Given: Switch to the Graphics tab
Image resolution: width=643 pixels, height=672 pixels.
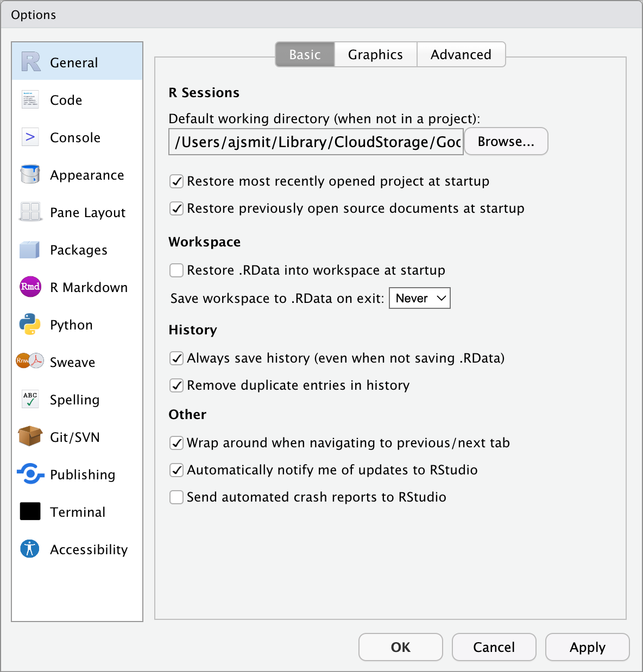Looking at the screenshot, I should tap(376, 54).
